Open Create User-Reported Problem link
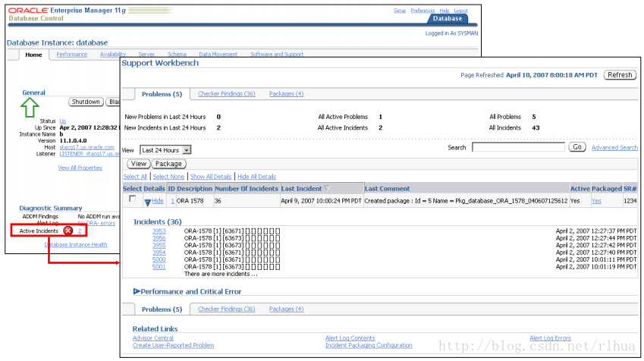 173,345
